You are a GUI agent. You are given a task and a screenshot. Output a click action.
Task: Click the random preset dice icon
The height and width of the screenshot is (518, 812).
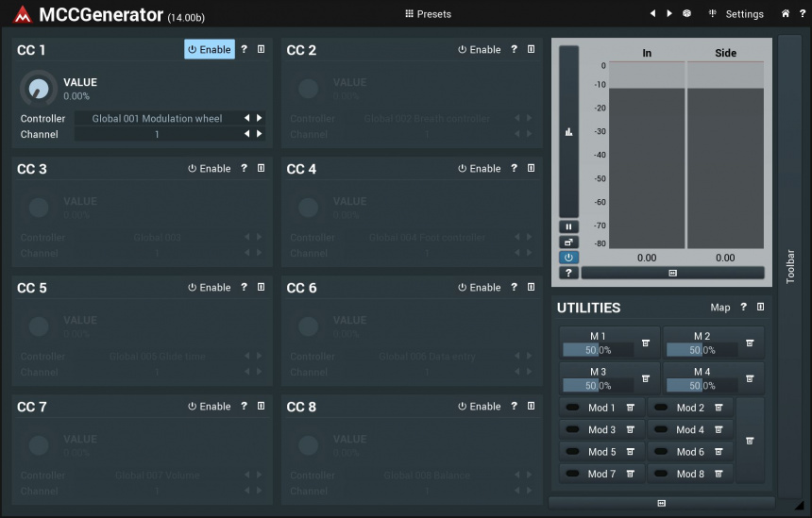click(686, 13)
